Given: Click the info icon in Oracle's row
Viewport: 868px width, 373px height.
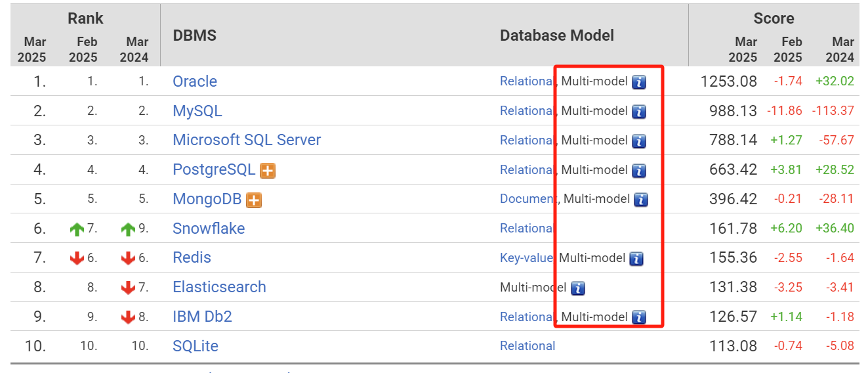Looking at the screenshot, I should click(x=639, y=82).
